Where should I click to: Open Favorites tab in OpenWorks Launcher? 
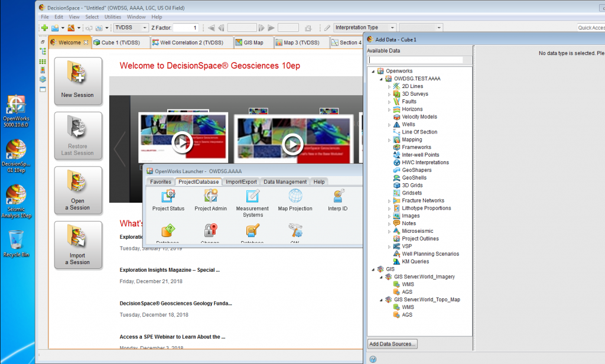pyautogui.click(x=161, y=182)
